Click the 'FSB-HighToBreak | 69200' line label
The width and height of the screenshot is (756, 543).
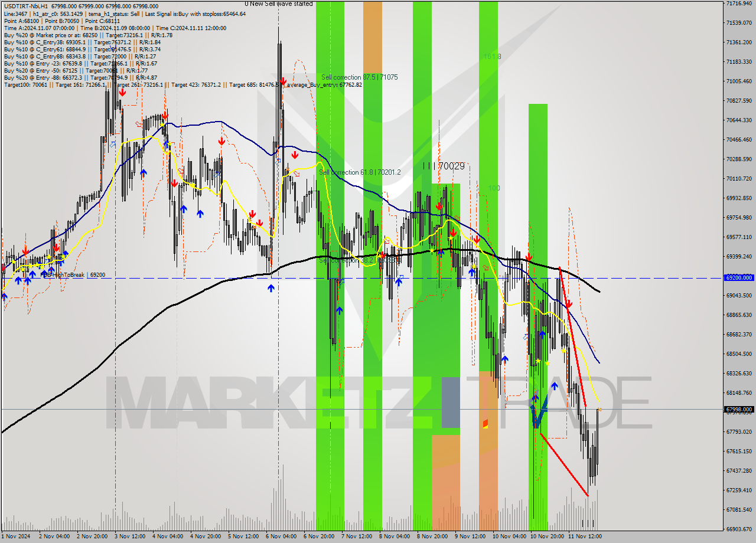[72, 275]
